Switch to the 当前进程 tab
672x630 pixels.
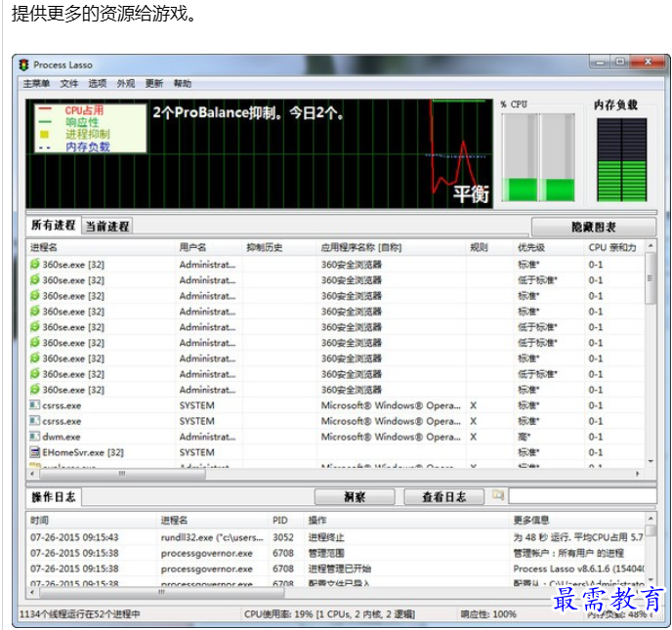click(x=107, y=226)
